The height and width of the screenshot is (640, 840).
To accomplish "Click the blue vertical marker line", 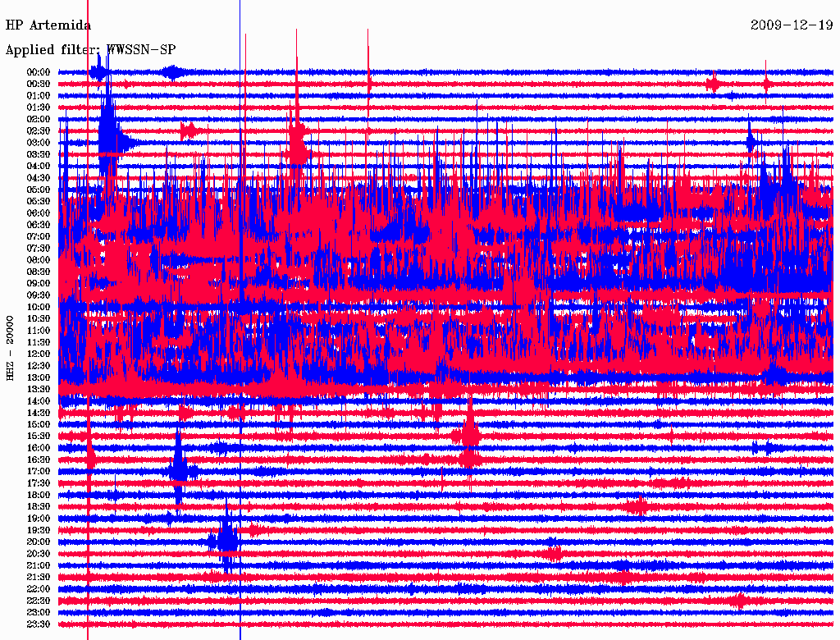I will (240, 320).
